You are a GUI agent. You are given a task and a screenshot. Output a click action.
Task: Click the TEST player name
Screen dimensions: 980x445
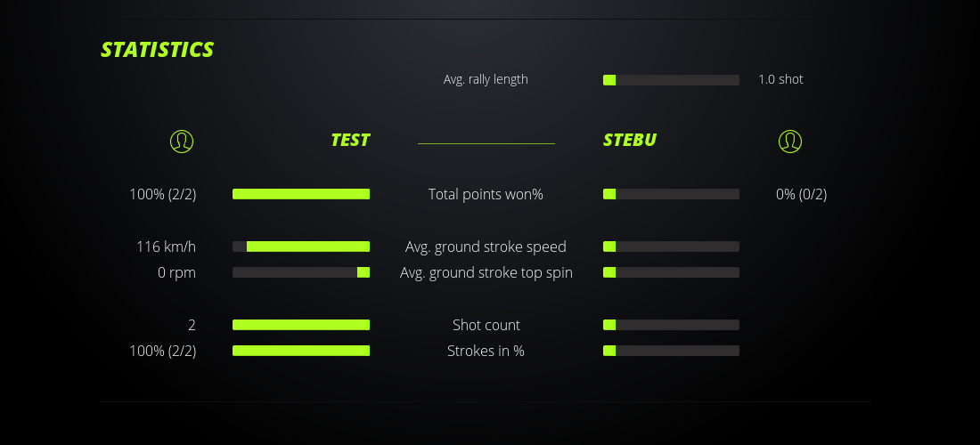point(350,140)
